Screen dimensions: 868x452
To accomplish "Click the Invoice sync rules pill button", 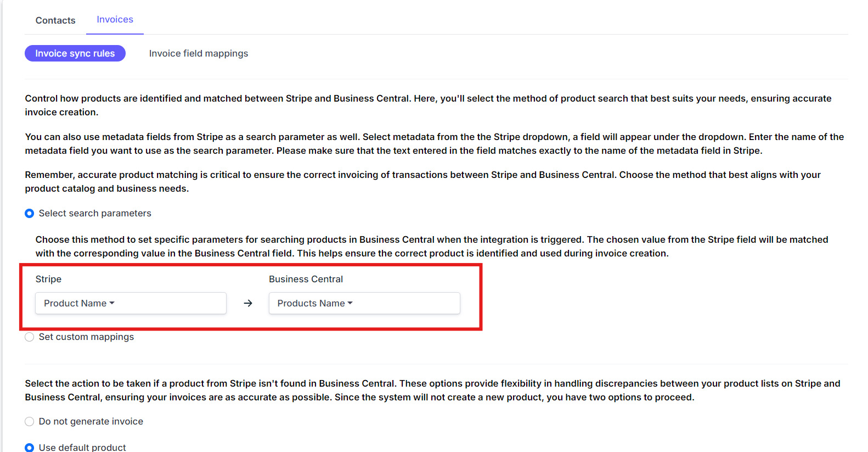I will [75, 53].
